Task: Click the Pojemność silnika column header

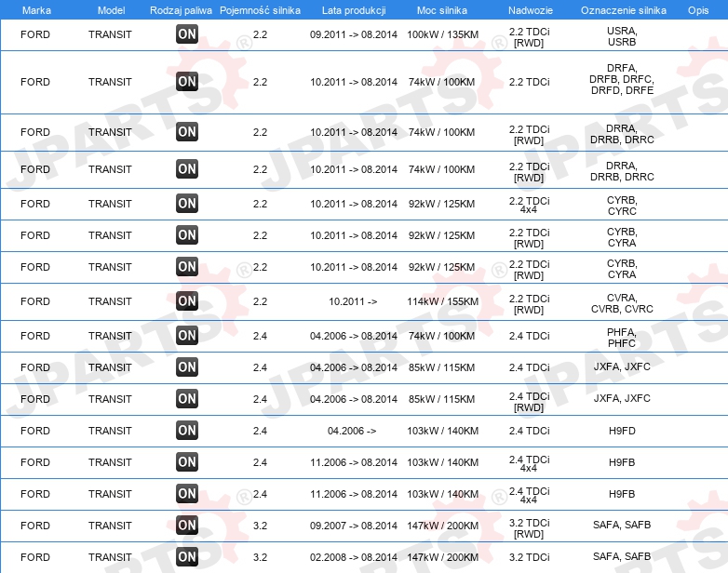Action: tap(260, 10)
